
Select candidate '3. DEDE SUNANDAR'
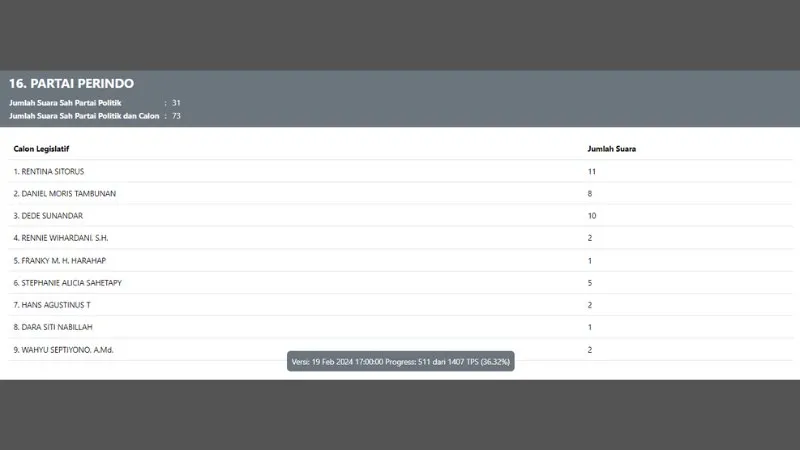pyautogui.click(x=48, y=216)
